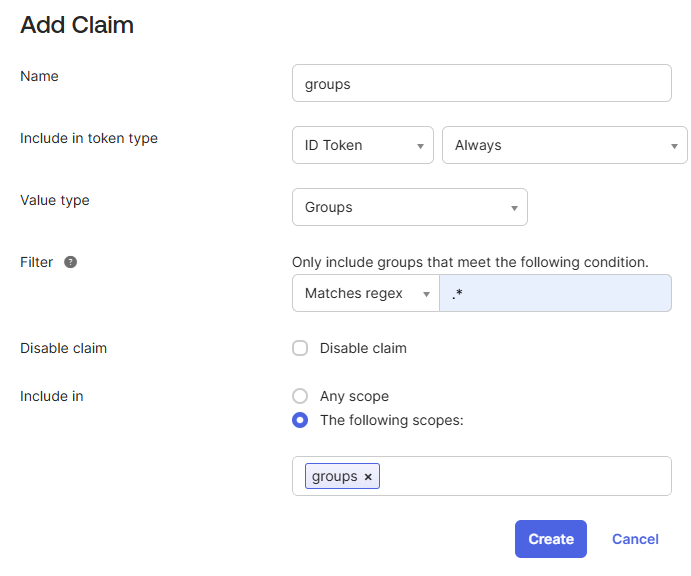
Task: Expand the Matches regex filter dropdown
Action: pos(365,293)
